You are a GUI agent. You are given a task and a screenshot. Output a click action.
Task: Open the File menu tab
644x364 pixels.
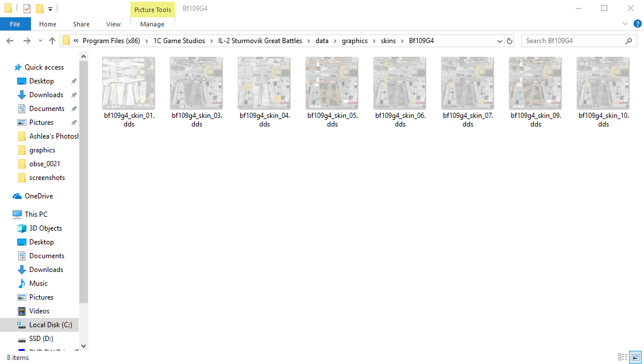pos(15,24)
